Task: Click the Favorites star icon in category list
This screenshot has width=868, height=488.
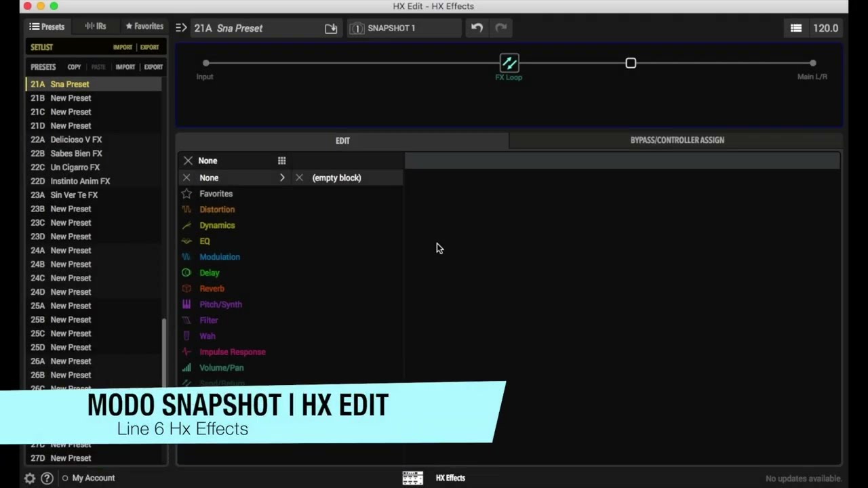Action: [186, 194]
